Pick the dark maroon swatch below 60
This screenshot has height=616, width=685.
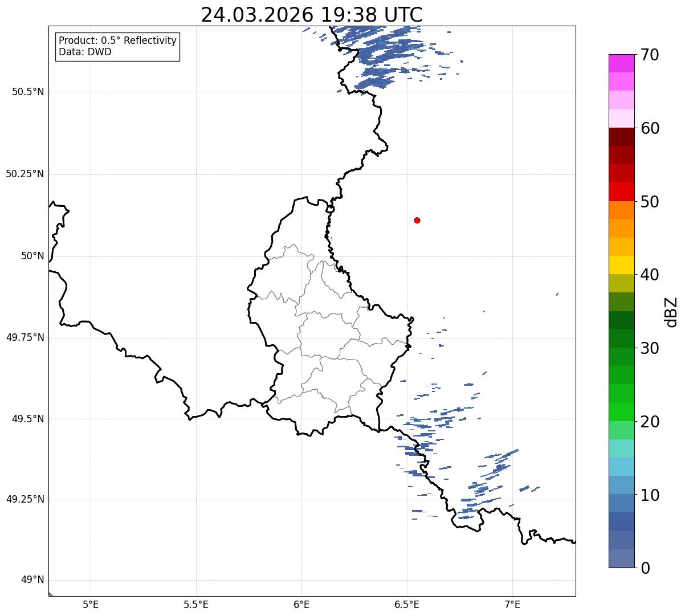click(622, 137)
